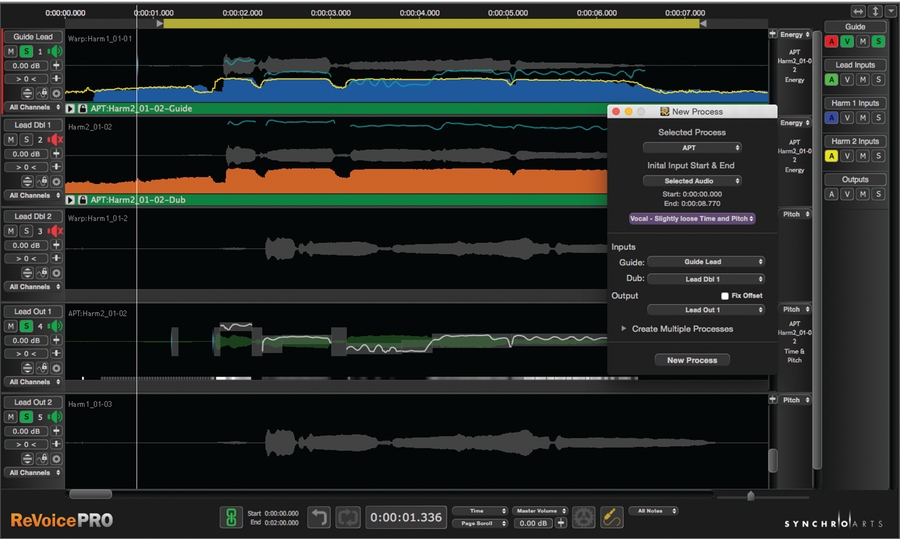Toggle Solo on Guide Lead track

(x=26, y=51)
